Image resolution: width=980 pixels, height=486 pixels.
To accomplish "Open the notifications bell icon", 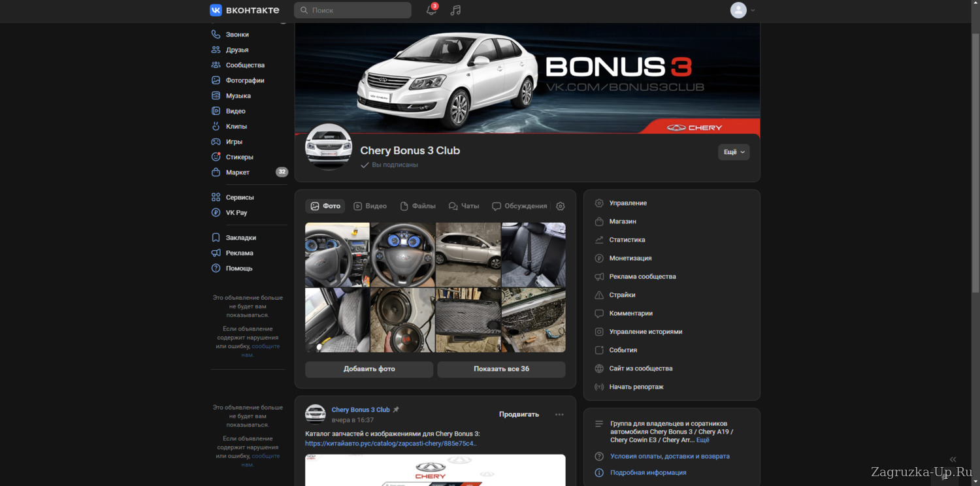I will 431,10.
